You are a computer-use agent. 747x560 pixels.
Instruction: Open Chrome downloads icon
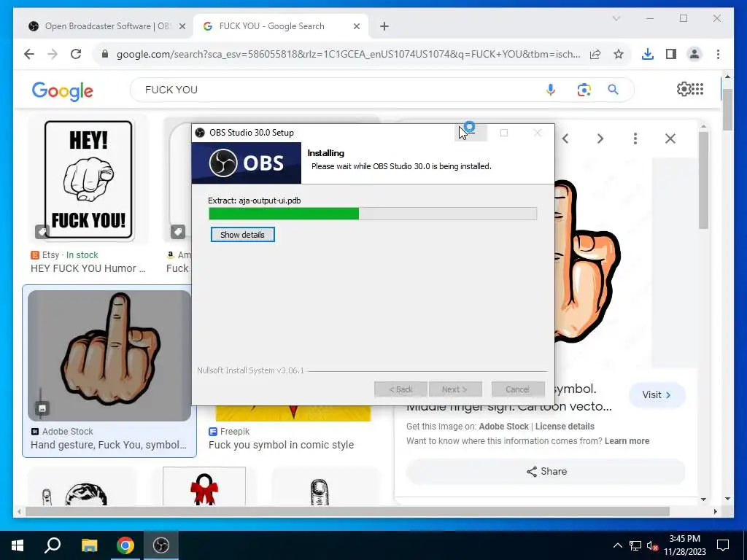(648, 54)
